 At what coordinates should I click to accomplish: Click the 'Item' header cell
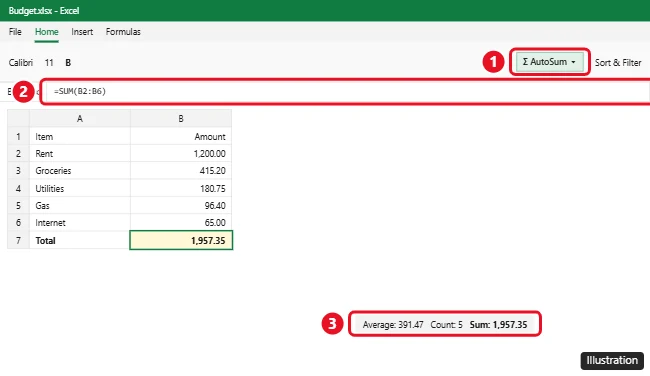pyautogui.click(x=80, y=136)
